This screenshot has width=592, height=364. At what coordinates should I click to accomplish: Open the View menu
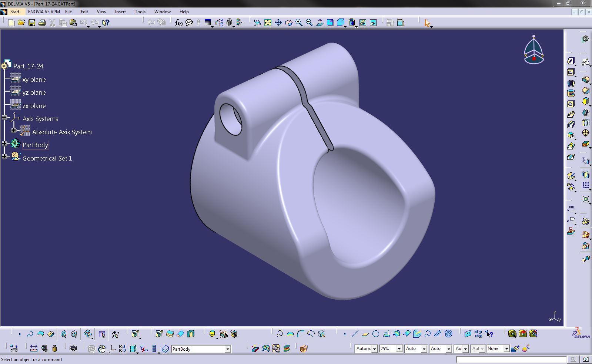point(101,12)
